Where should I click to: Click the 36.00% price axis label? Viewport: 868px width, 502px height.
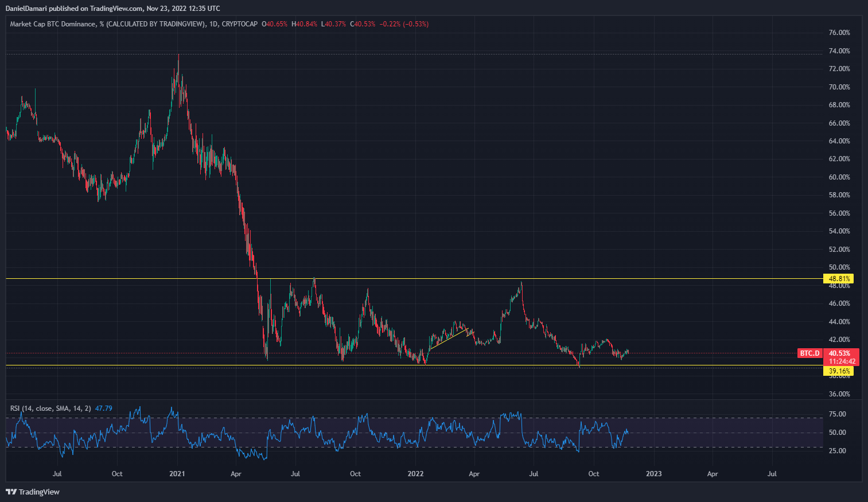tap(839, 394)
